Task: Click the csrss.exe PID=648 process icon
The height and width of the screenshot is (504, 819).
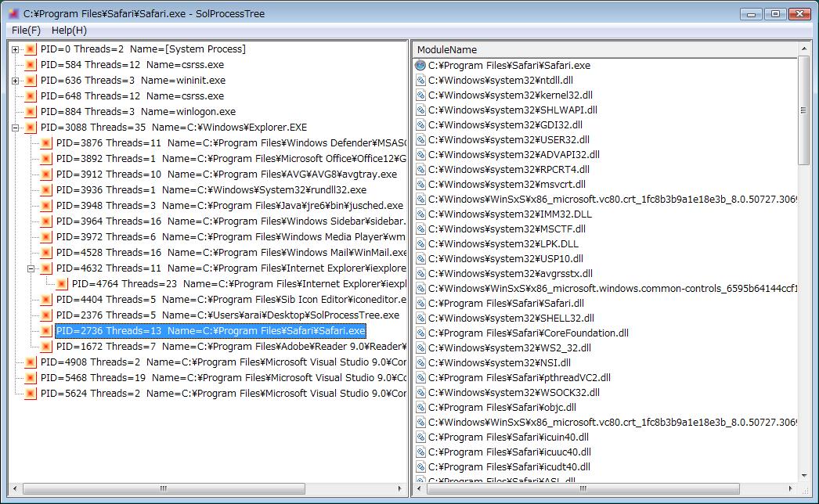Action: 31,96
